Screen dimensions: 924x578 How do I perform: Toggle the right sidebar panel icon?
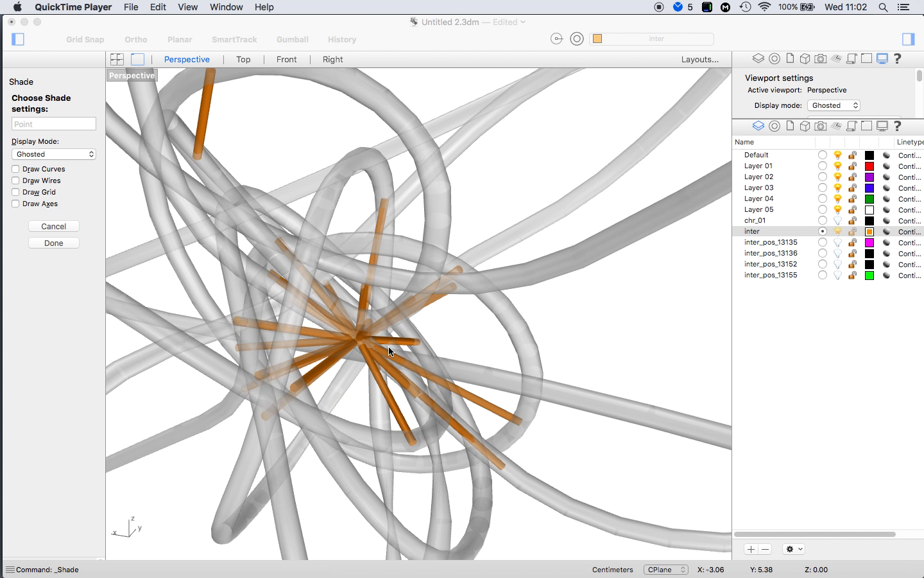coord(908,39)
